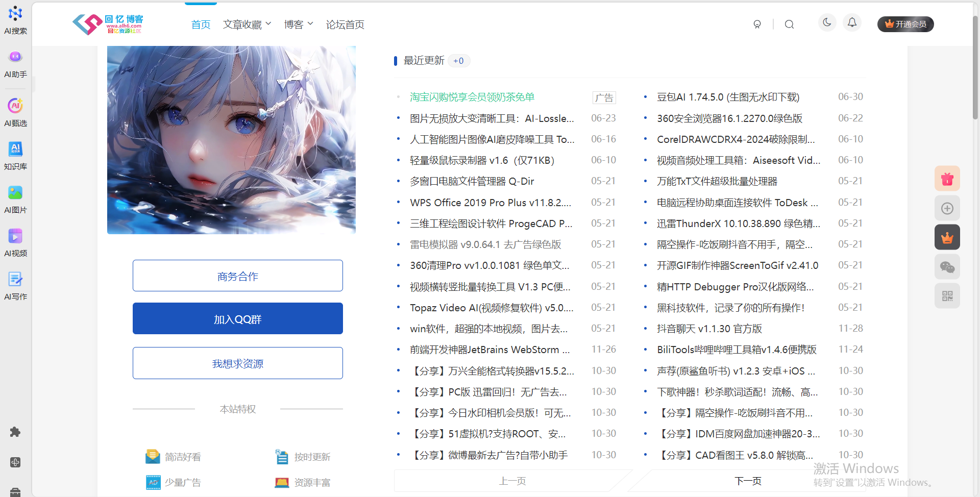Expand the 文章收藏 dropdown menu
The image size is (980, 497).
[247, 24]
